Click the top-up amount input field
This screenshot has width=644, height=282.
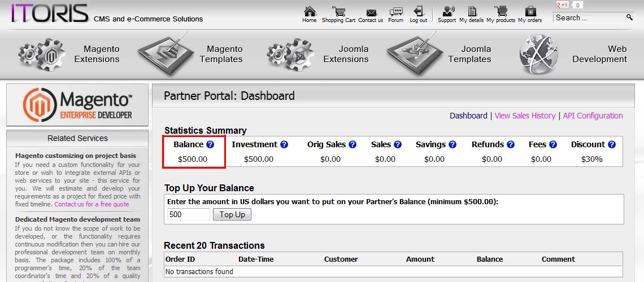coord(189,214)
